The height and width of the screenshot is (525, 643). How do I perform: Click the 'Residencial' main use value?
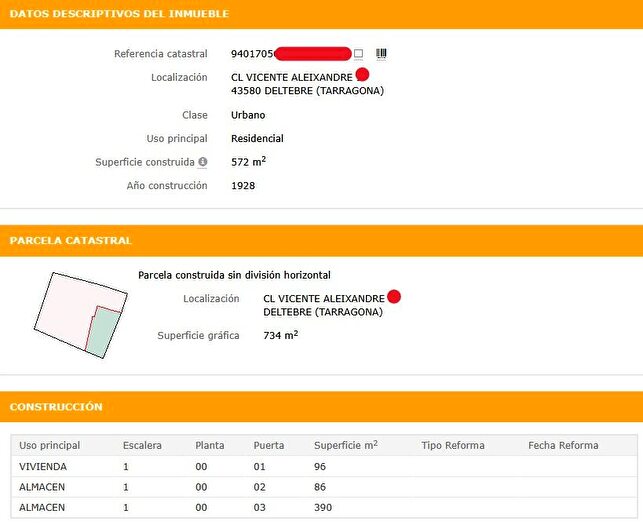click(257, 139)
